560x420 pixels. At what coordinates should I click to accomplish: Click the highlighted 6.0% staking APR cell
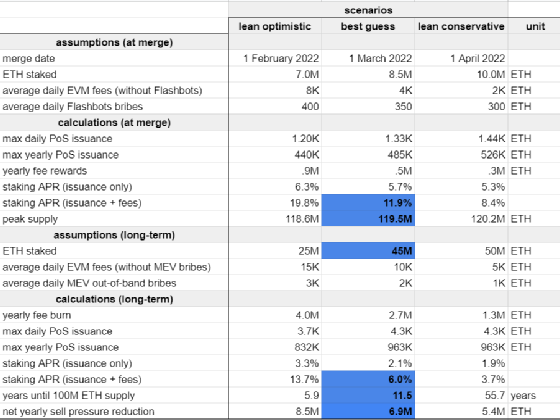coord(368,379)
